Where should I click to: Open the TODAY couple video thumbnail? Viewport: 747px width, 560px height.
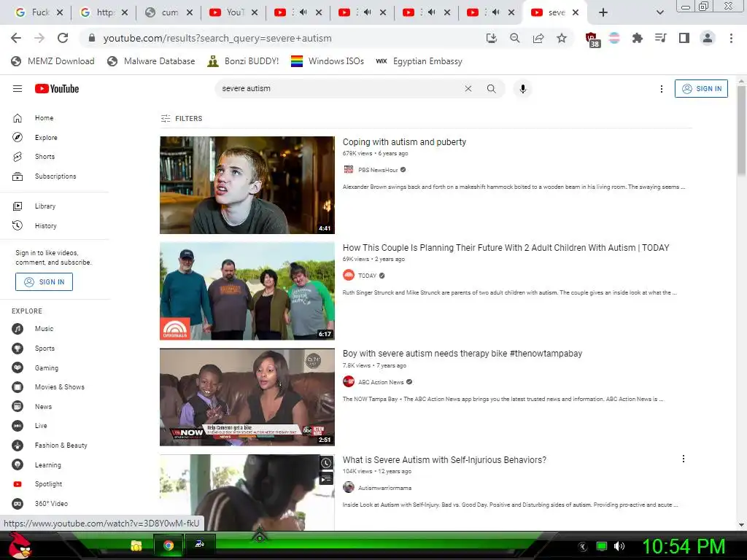tap(247, 291)
